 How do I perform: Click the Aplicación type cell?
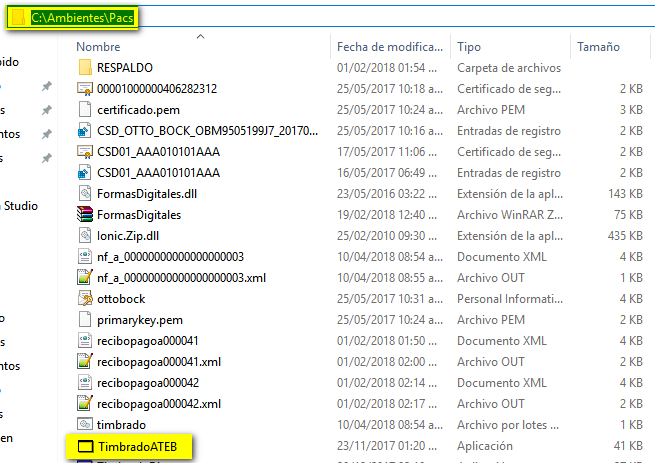coord(485,446)
